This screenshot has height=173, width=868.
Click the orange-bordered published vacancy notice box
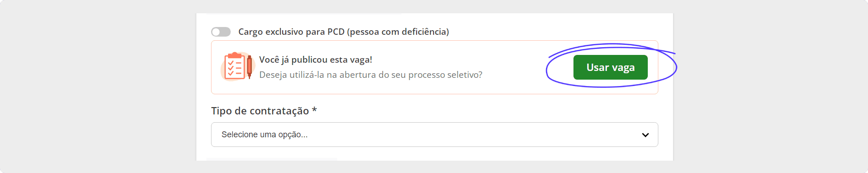click(x=434, y=67)
